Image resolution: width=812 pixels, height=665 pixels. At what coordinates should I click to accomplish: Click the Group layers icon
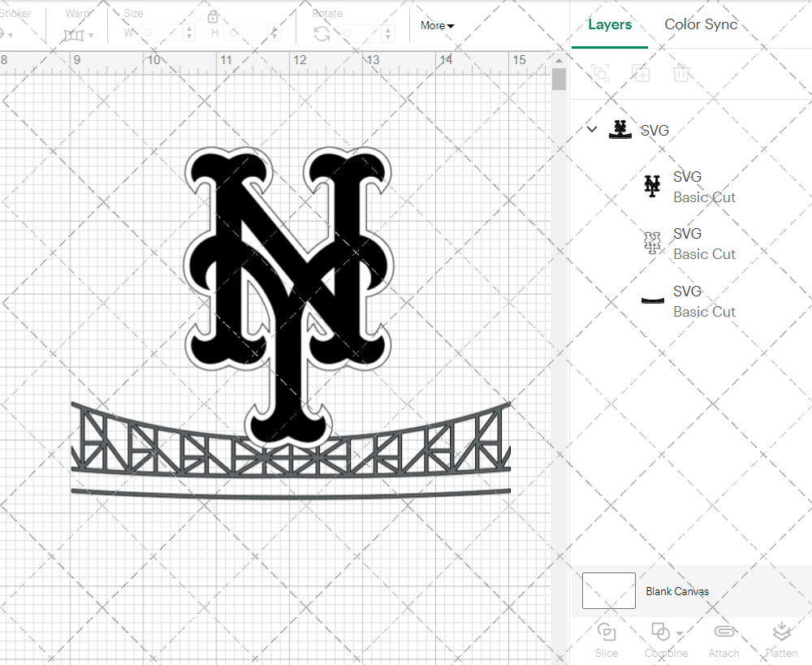[600, 74]
